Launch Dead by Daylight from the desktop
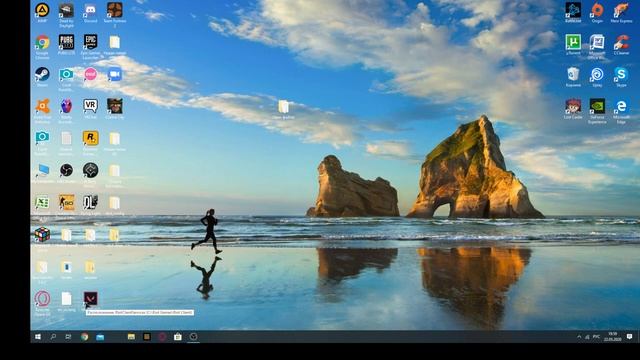Viewport: 640px width, 360px height. tap(66, 10)
